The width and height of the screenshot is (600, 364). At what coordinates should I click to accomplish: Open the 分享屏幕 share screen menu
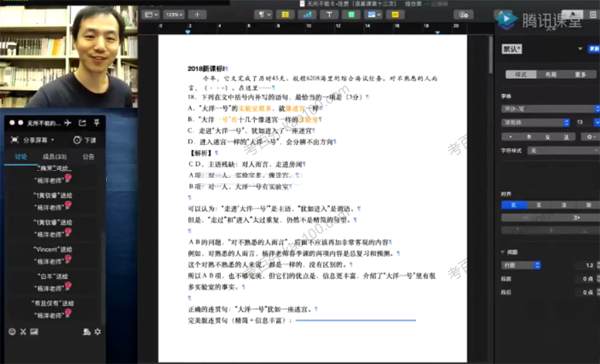(33, 140)
